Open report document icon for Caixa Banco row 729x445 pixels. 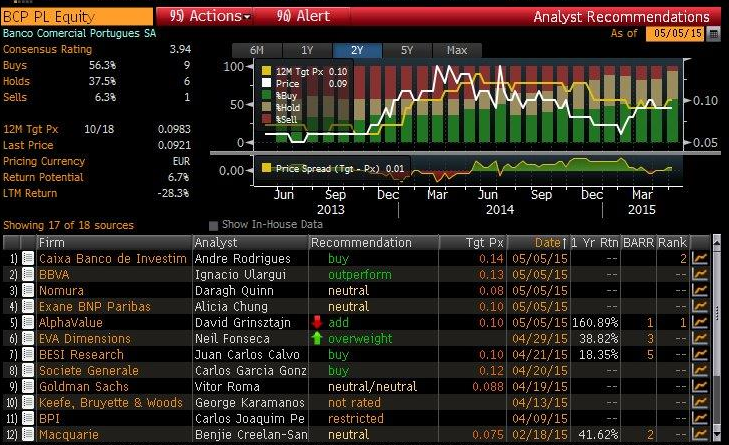(28, 258)
